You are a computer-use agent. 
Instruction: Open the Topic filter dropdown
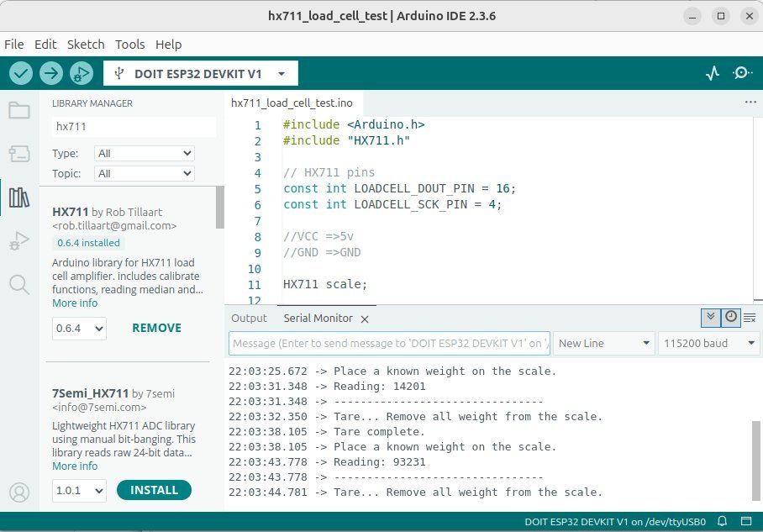click(x=145, y=174)
